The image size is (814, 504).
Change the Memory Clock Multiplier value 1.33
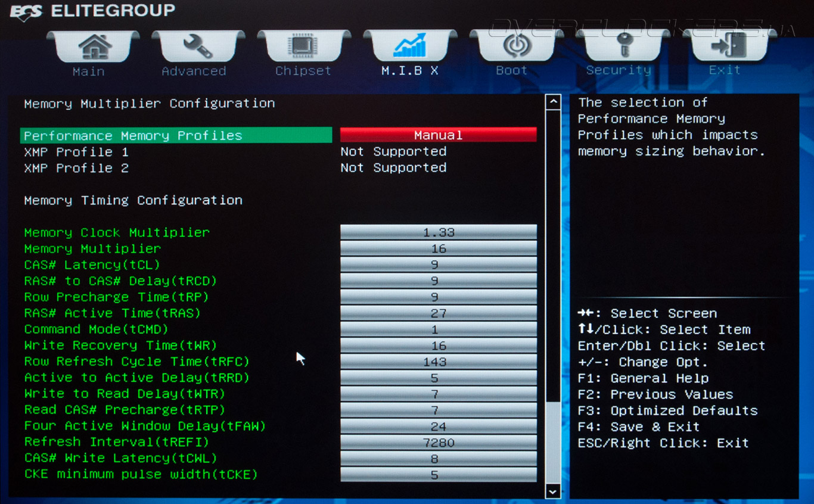439,232
